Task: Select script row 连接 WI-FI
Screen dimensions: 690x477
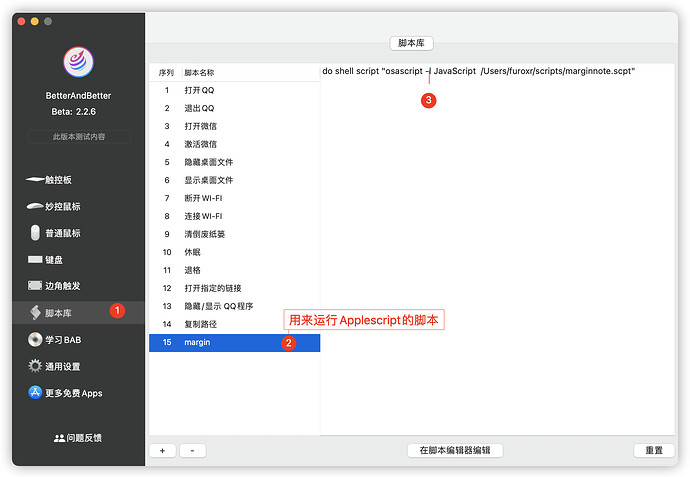Action: coord(235,216)
